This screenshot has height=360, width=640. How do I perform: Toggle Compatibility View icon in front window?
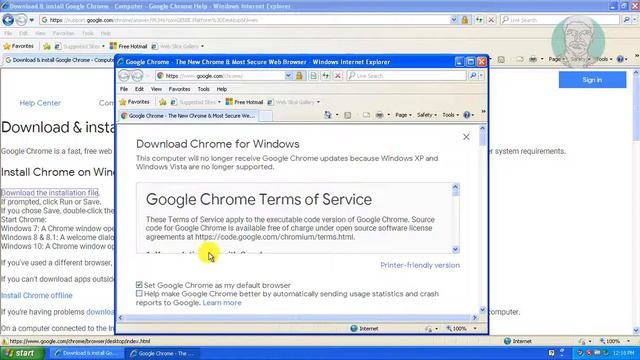(x=313, y=76)
